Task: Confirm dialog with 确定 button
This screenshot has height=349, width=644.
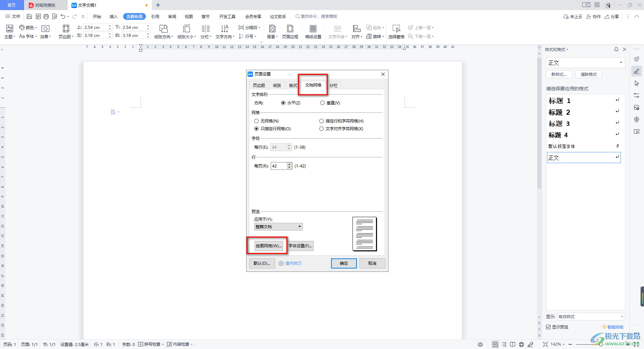Action: tap(344, 263)
